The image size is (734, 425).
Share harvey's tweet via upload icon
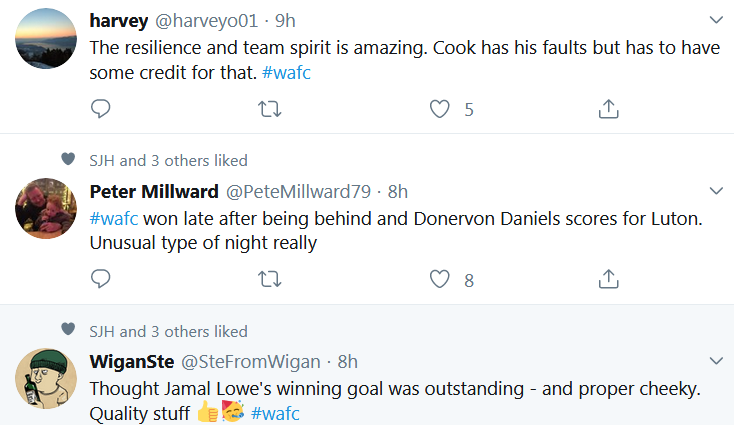click(608, 109)
